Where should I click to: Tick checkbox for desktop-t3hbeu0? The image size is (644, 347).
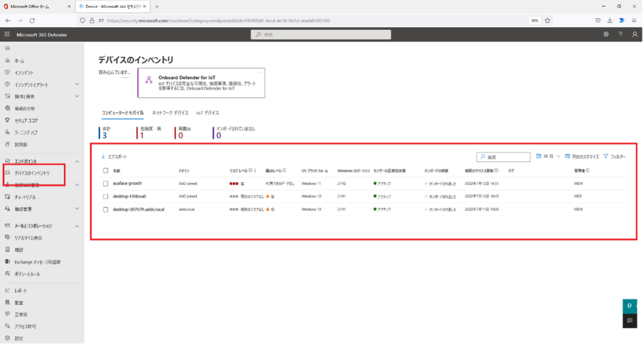(105, 196)
